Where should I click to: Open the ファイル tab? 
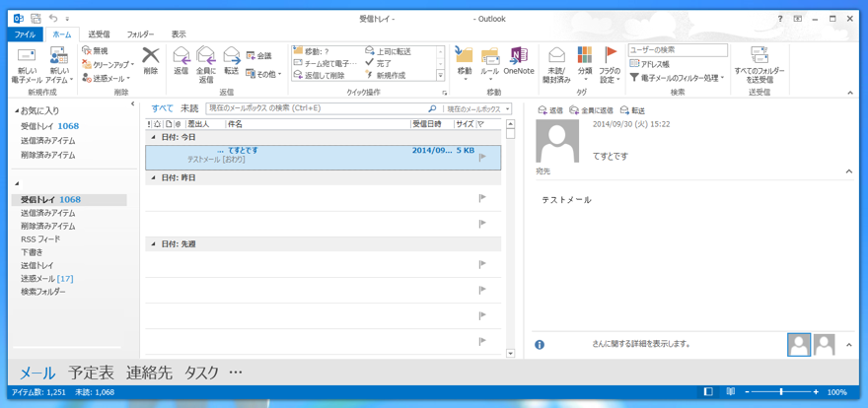(x=25, y=34)
